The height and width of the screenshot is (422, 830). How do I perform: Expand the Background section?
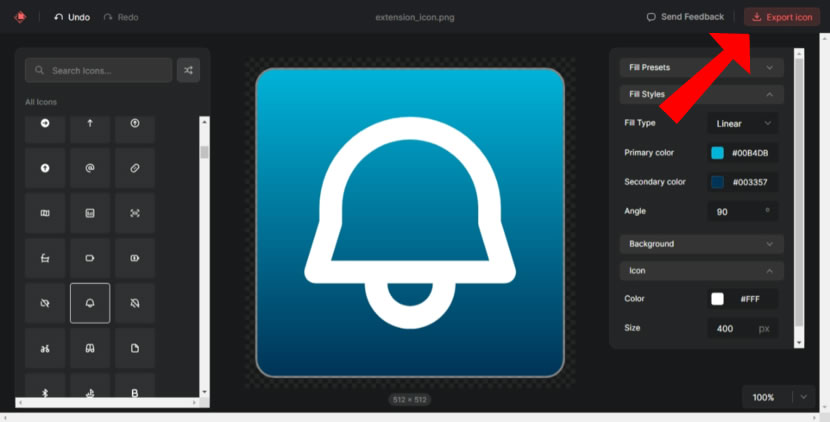[701, 244]
